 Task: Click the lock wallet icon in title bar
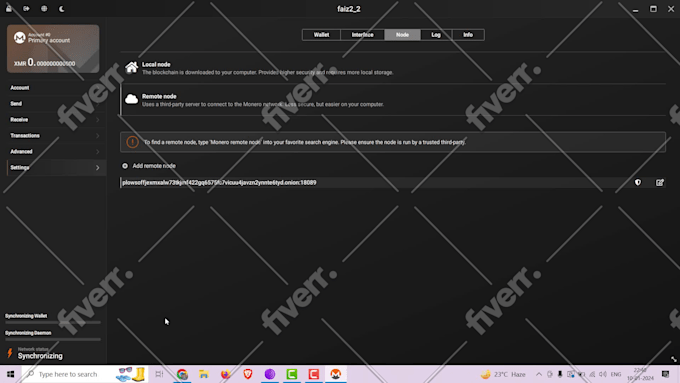(x=9, y=9)
